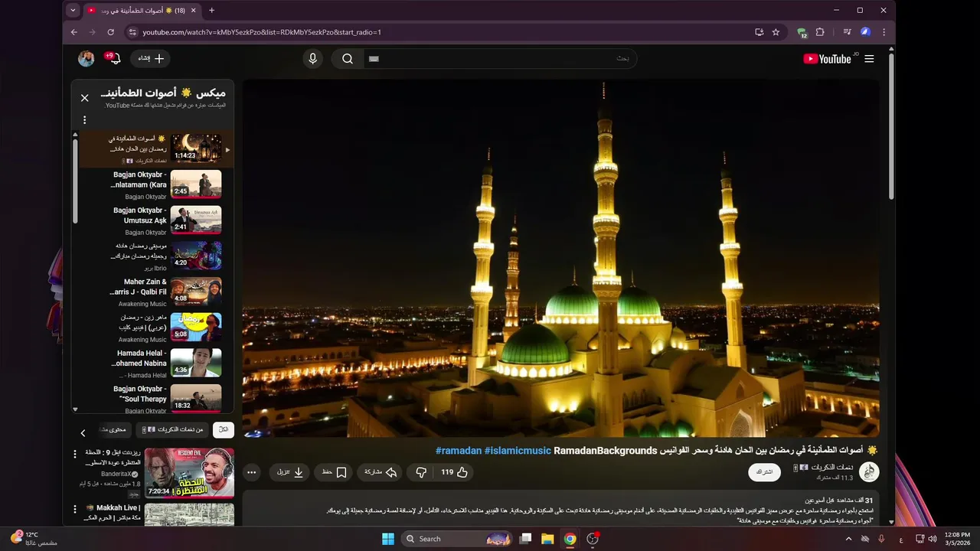Click the Create 'إنشاء' button

click(x=151, y=59)
